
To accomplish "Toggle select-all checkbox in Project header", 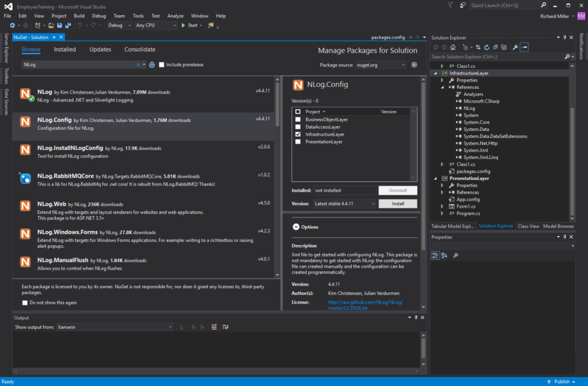I will pos(298,112).
